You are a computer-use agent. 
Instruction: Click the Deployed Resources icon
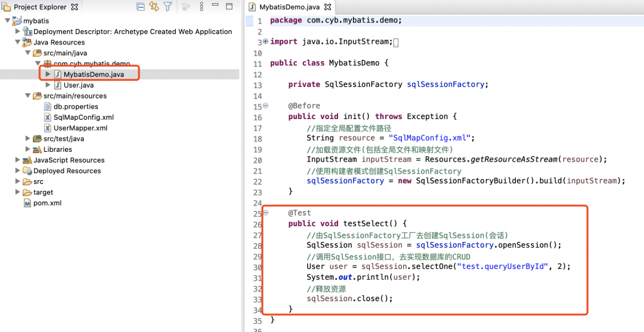coord(27,171)
